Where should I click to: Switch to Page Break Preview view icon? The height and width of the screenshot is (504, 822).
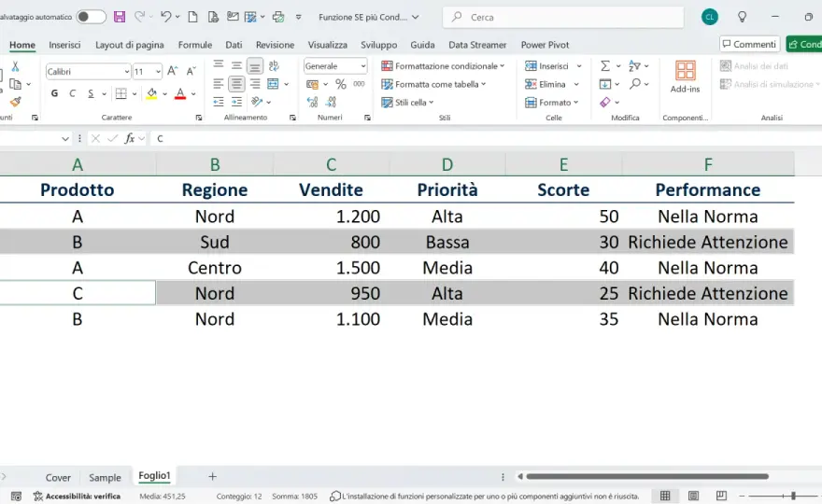[721, 496]
